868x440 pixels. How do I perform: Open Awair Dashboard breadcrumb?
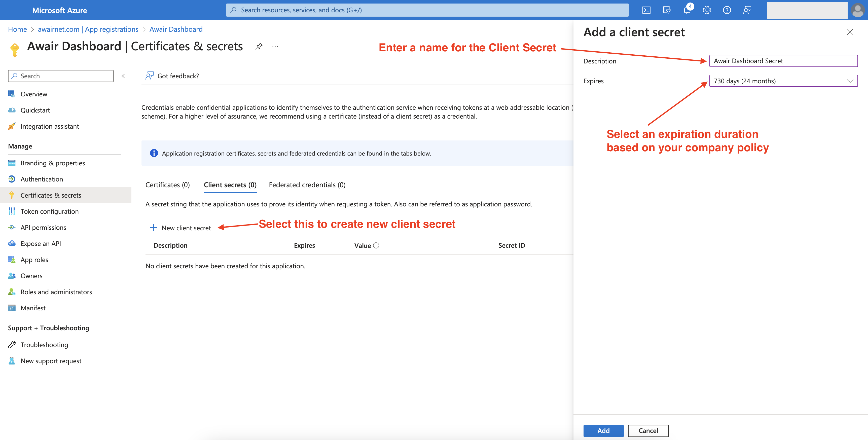176,29
